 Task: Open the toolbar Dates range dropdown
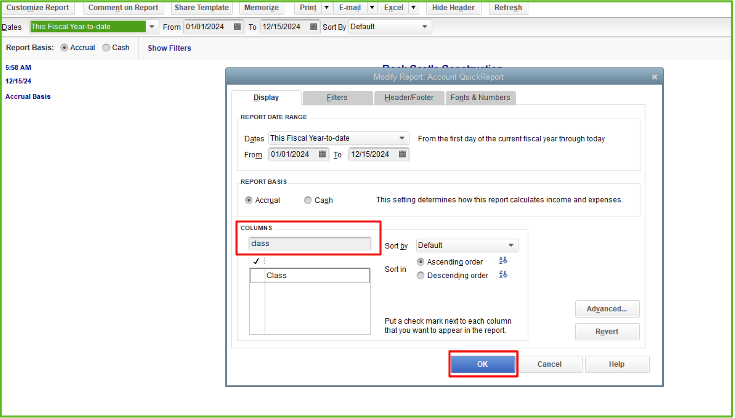(x=152, y=27)
